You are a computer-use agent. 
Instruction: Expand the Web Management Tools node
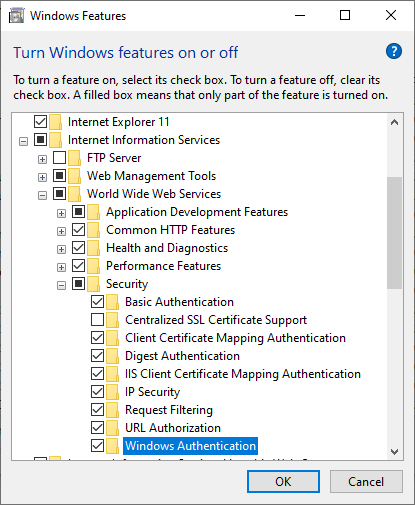click(x=42, y=177)
